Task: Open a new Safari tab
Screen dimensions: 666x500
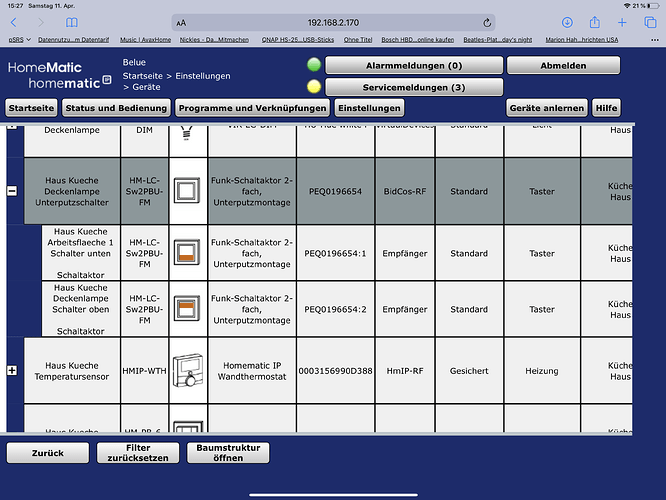Action: pyautogui.click(x=622, y=22)
